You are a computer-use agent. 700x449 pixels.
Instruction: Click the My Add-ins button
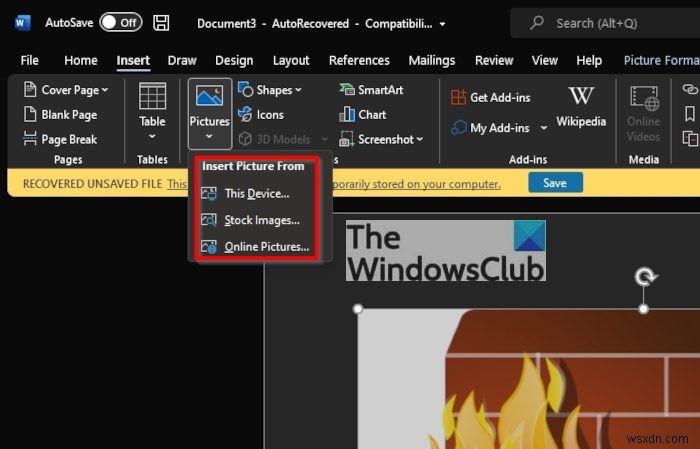tap(490, 128)
